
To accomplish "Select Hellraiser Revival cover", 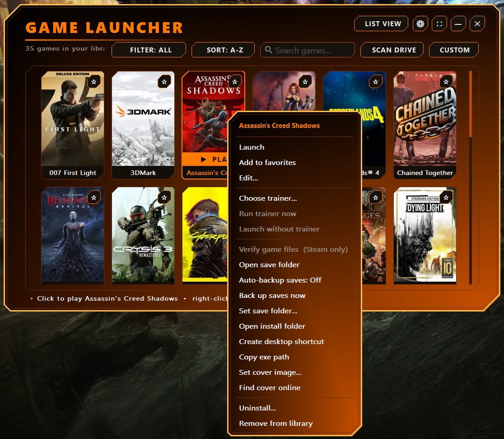I will (73, 234).
